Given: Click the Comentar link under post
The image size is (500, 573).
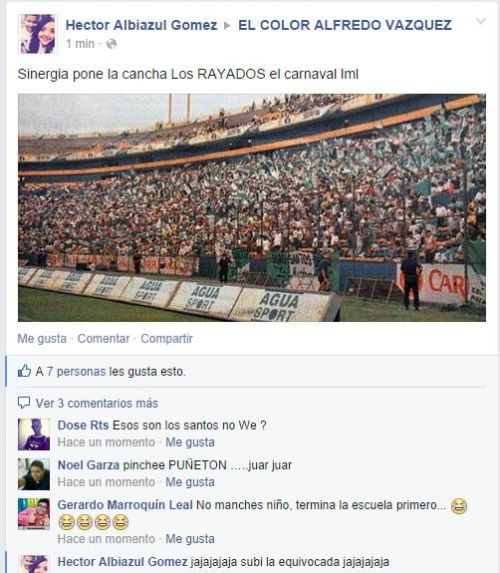Looking at the screenshot, I should (x=103, y=338).
